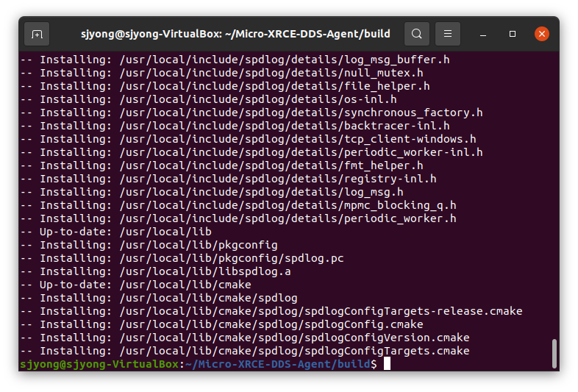Open terminal search
578x392 pixels.
pyautogui.click(x=416, y=34)
